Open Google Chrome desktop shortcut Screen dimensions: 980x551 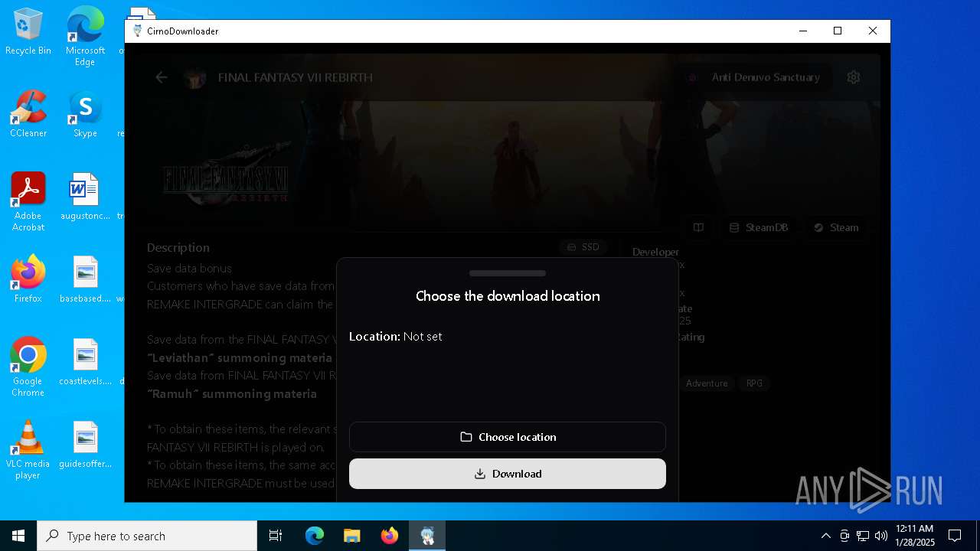point(28,368)
